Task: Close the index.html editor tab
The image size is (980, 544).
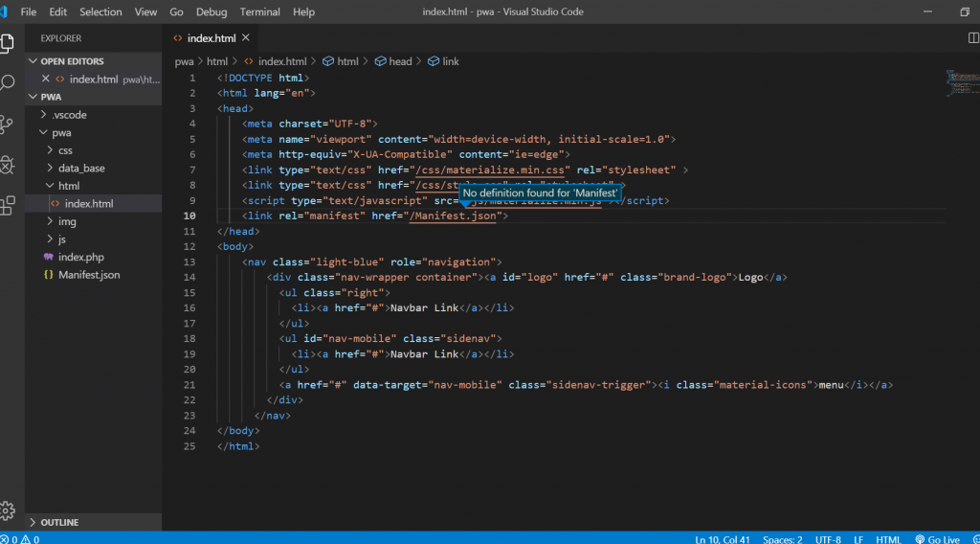Action: (246, 38)
